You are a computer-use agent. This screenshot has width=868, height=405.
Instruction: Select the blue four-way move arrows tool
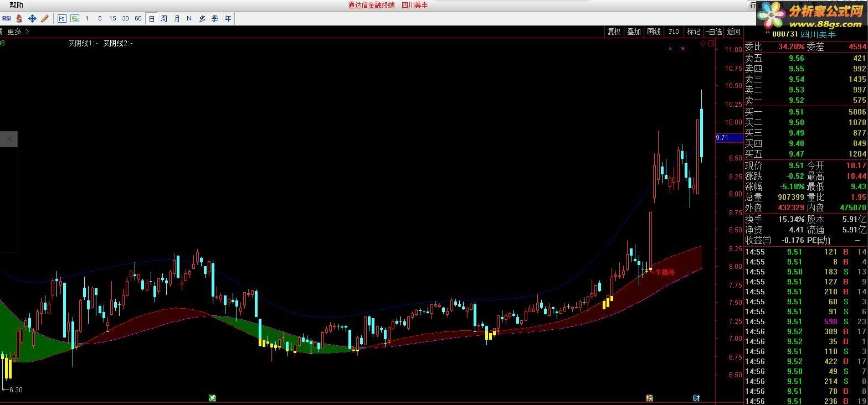pyautogui.click(x=32, y=18)
